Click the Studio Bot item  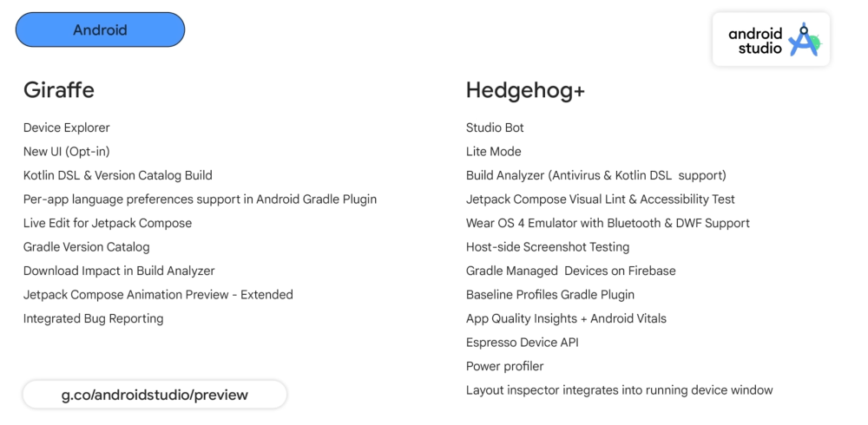[x=495, y=127]
